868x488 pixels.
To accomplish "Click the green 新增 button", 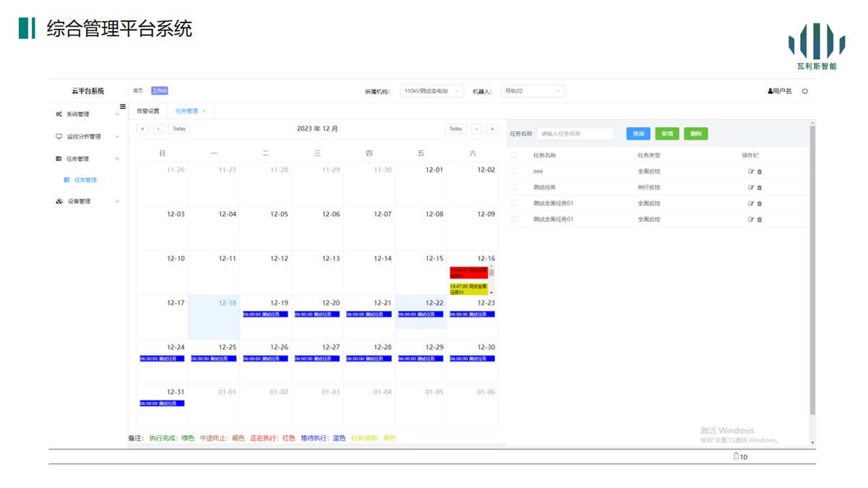I will tap(667, 134).
